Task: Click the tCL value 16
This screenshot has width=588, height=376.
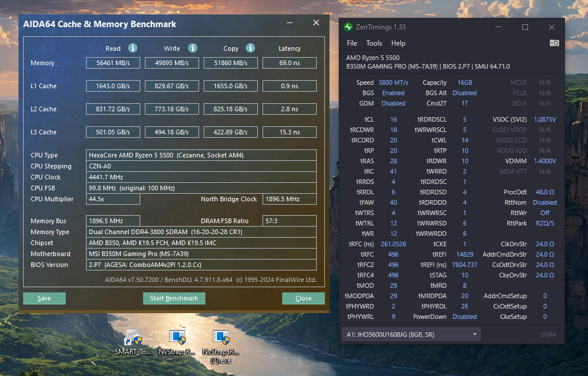Action: coord(394,119)
